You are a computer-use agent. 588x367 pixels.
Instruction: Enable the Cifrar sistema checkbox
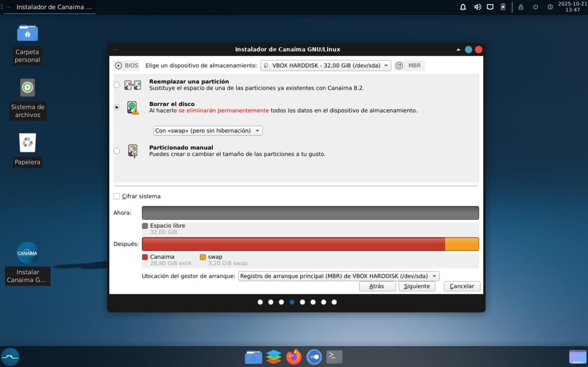(117, 197)
